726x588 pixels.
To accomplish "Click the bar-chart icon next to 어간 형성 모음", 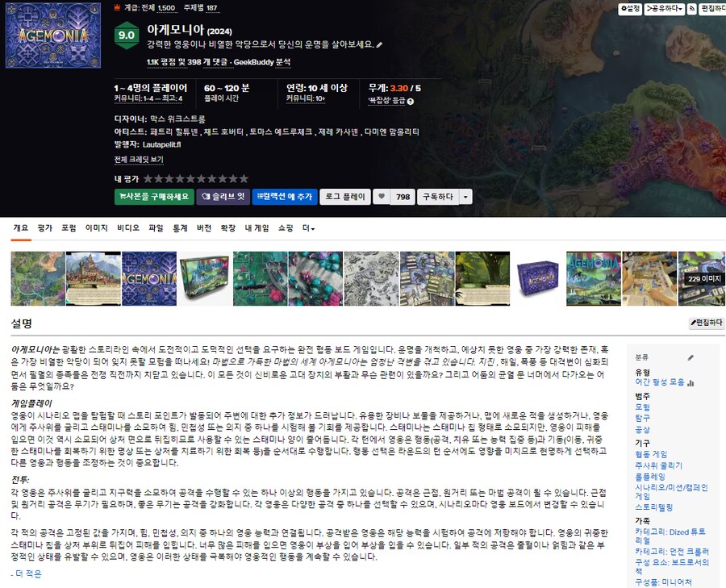I will tap(691, 382).
